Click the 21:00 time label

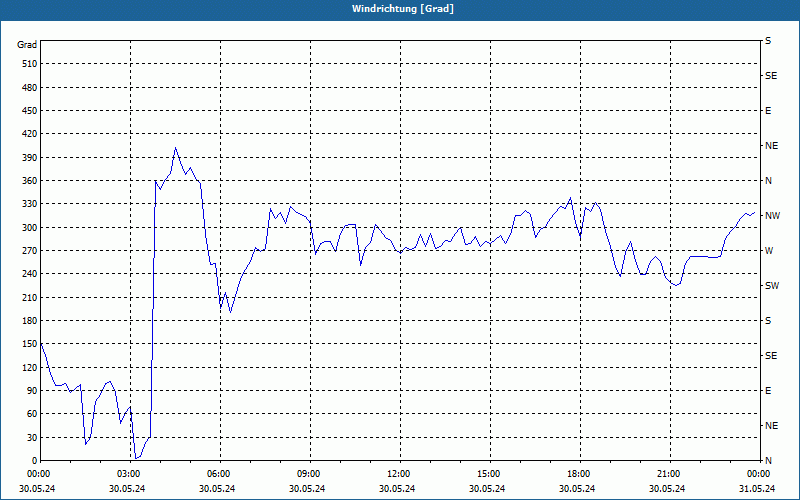tap(668, 474)
